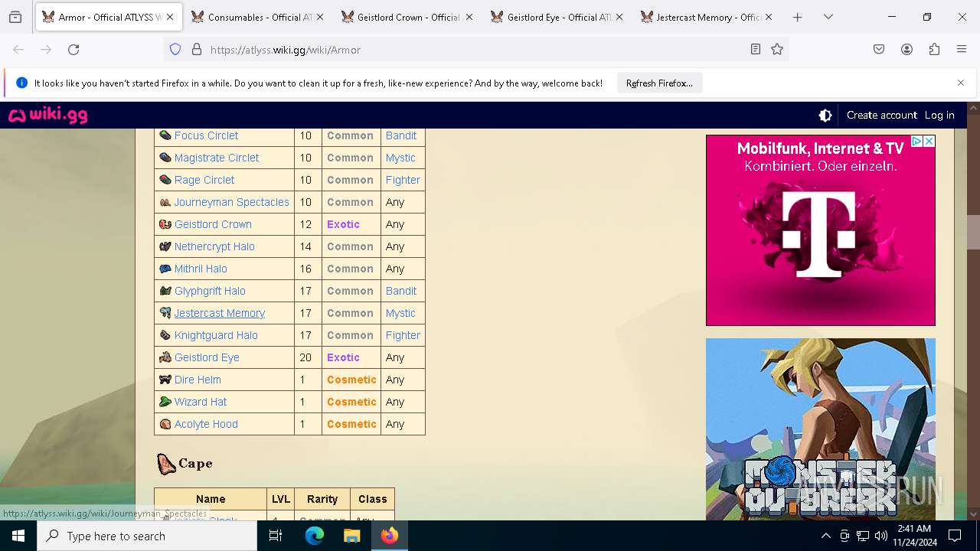Click the Jestercast Memory item icon
This screenshot has width=980, height=551.
(165, 313)
